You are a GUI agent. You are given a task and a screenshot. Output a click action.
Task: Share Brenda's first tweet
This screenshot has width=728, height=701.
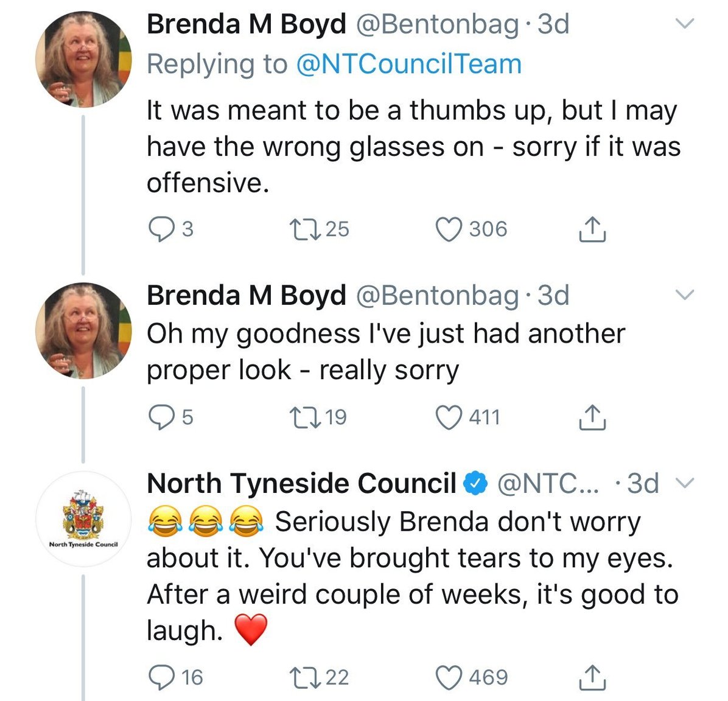pyautogui.click(x=592, y=229)
